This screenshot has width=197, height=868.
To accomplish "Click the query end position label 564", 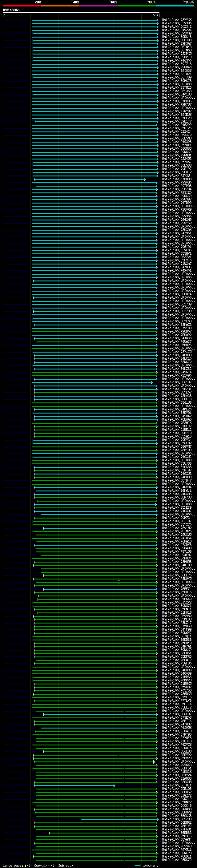I will coord(155,15).
